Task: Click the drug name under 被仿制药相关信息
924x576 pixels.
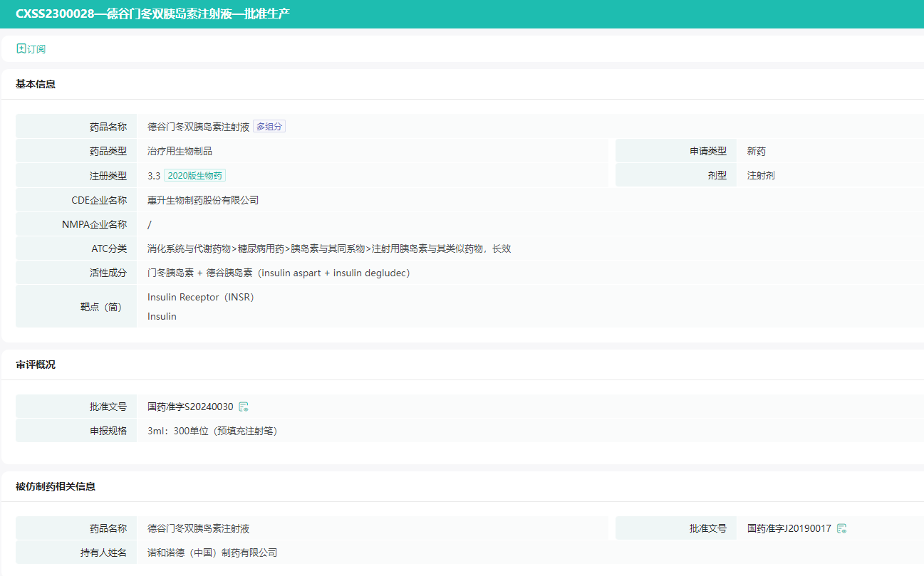Action: (x=198, y=528)
